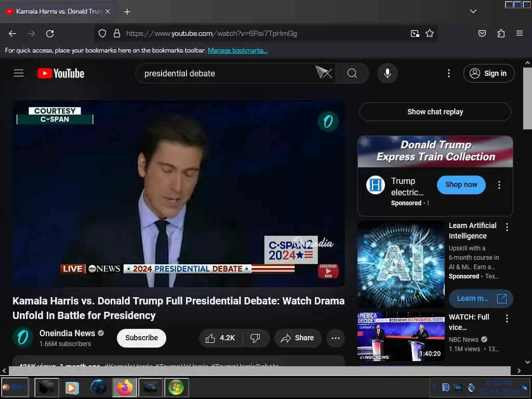Click Learn more ad button
This screenshot has height=399, width=532.
(x=481, y=299)
